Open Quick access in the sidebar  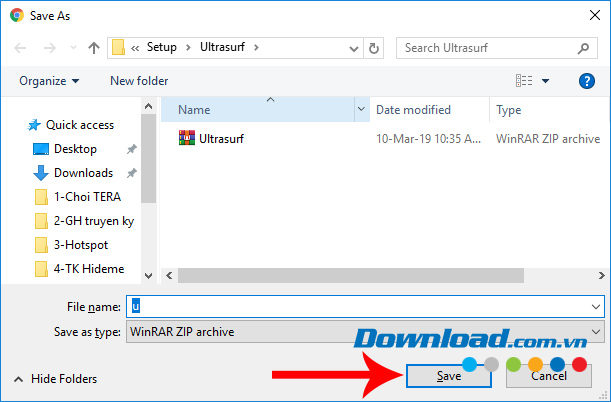(x=79, y=125)
